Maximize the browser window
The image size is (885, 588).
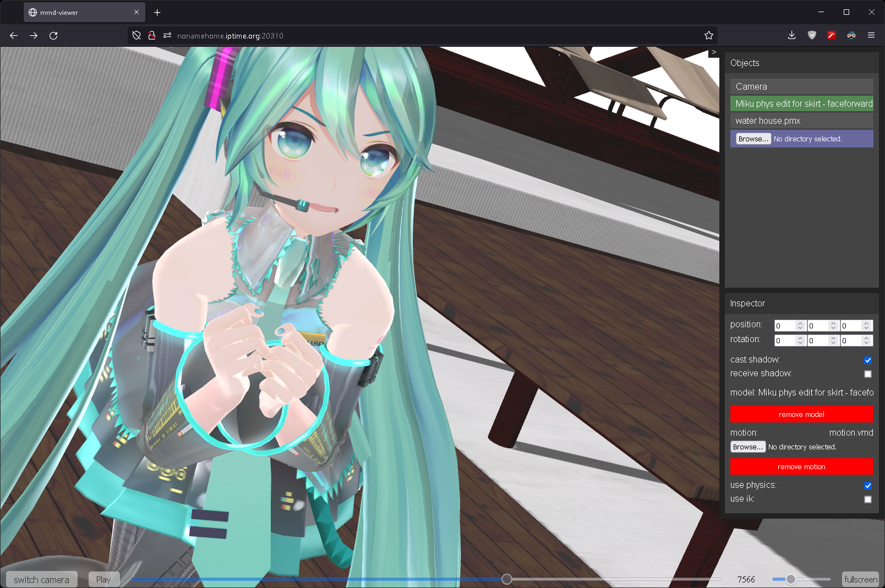pos(846,12)
